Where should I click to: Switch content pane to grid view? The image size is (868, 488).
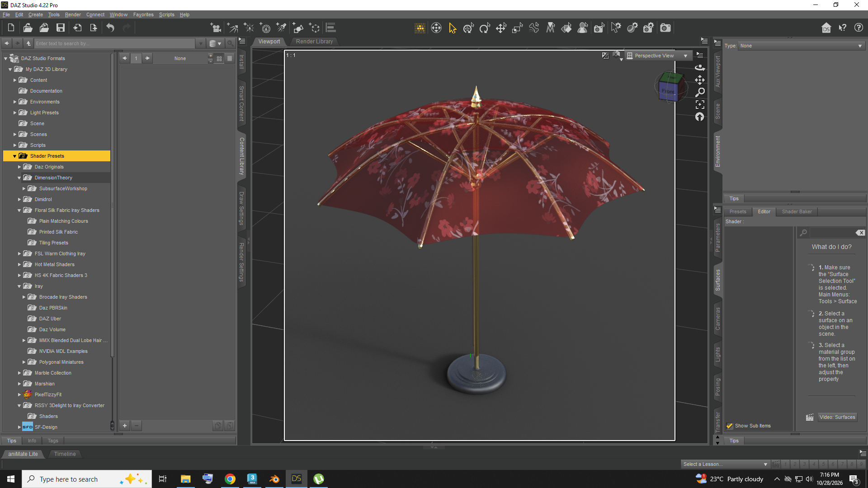click(x=219, y=58)
